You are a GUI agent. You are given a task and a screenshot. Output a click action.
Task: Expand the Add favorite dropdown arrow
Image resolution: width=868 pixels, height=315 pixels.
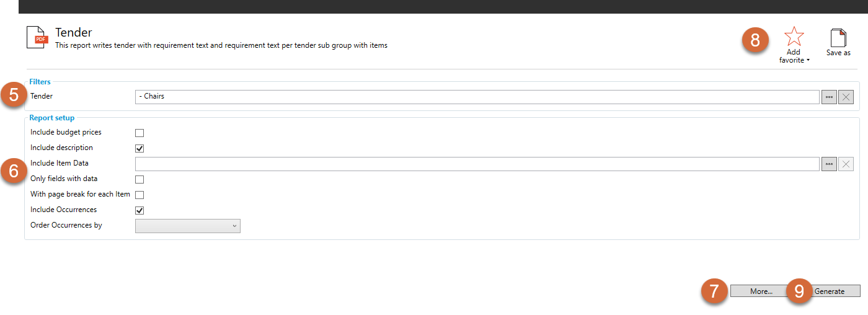tap(808, 61)
